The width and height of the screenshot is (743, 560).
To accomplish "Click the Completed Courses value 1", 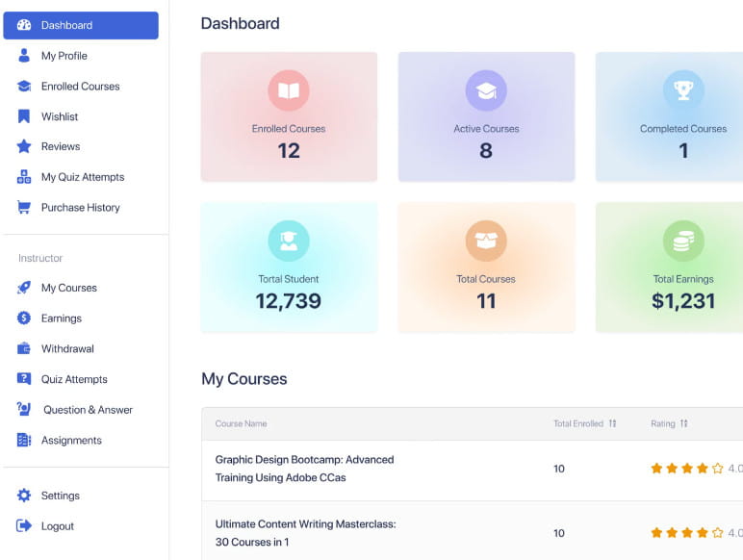I will (x=683, y=151).
